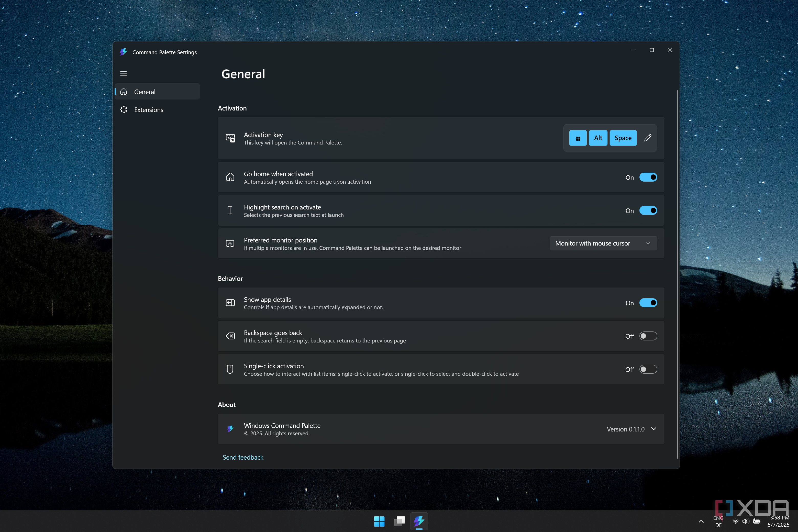This screenshot has height=532, width=798.
Task: Open the Monitor with mouse cursor dropdown
Action: pyautogui.click(x=603, y=243)
